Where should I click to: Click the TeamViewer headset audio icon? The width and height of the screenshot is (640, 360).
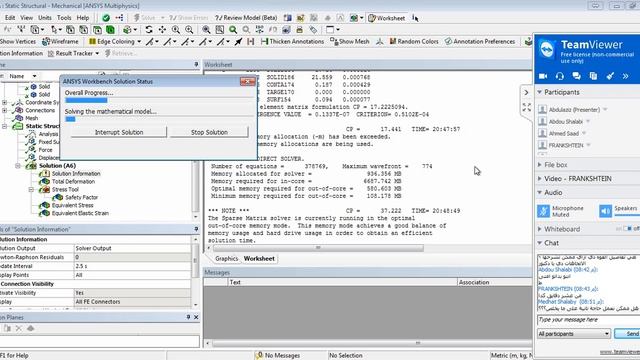560,76
